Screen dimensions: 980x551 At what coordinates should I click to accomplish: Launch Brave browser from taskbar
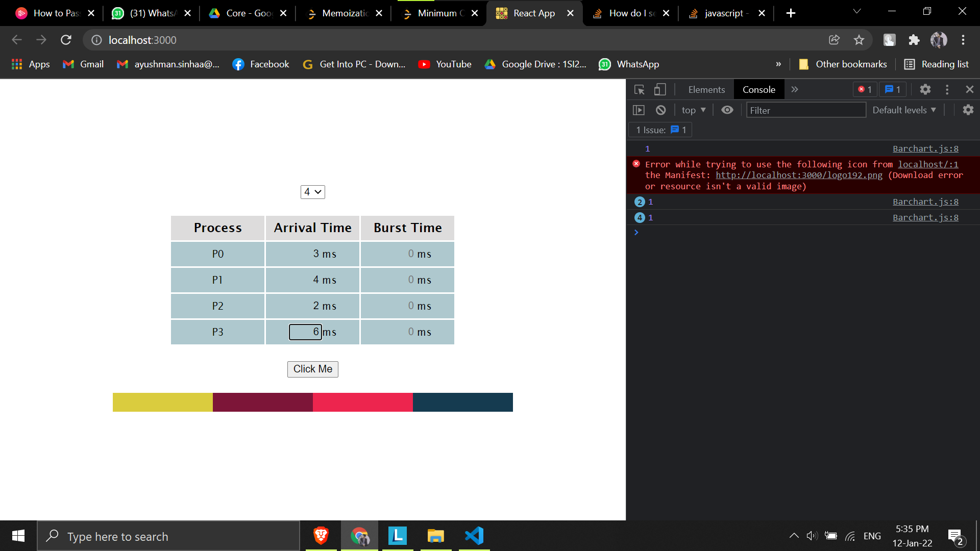(x=321, y=536)
